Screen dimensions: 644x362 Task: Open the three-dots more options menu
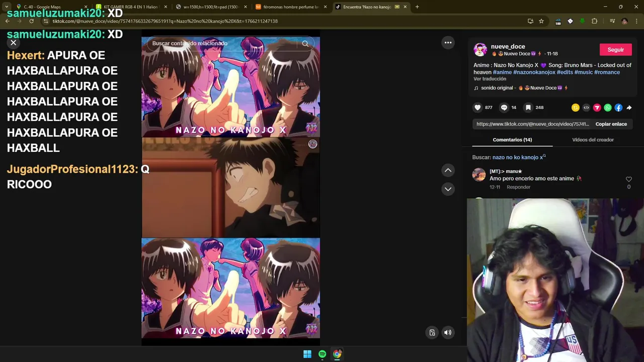click(x=448, y=43)
